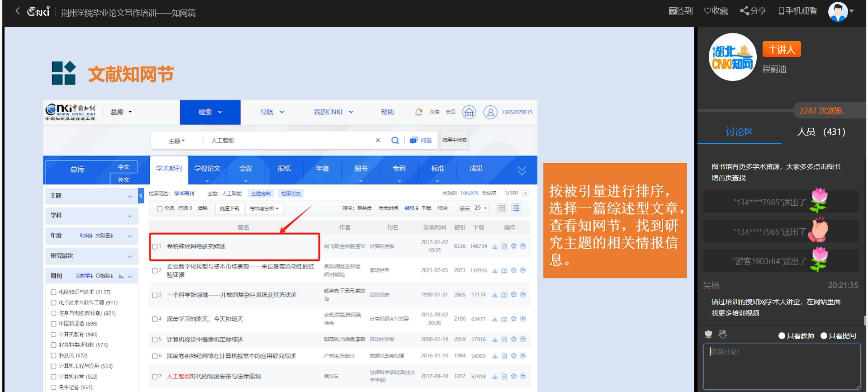This screenshot has height=392, width=868.
Task: Expand the 年度 filter panel
Action: (129, 236)
